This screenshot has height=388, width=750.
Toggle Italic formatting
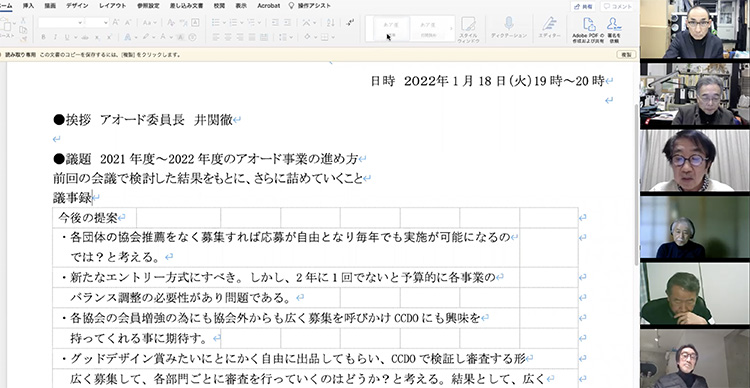(x=55, y=37)
